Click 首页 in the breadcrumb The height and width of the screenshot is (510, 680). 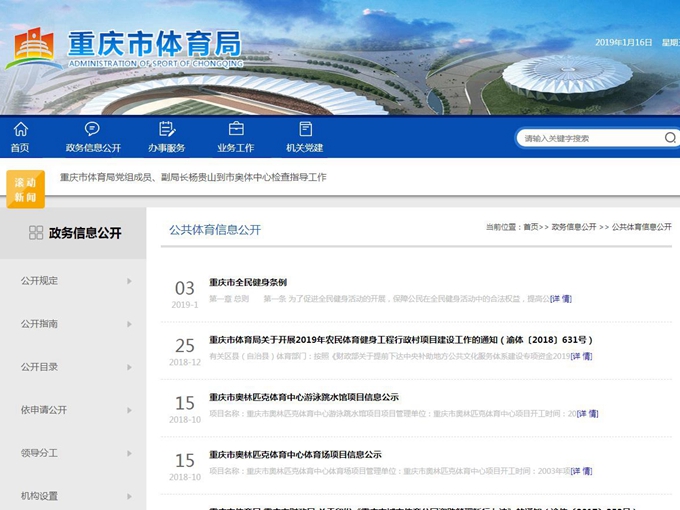[530, 227]
